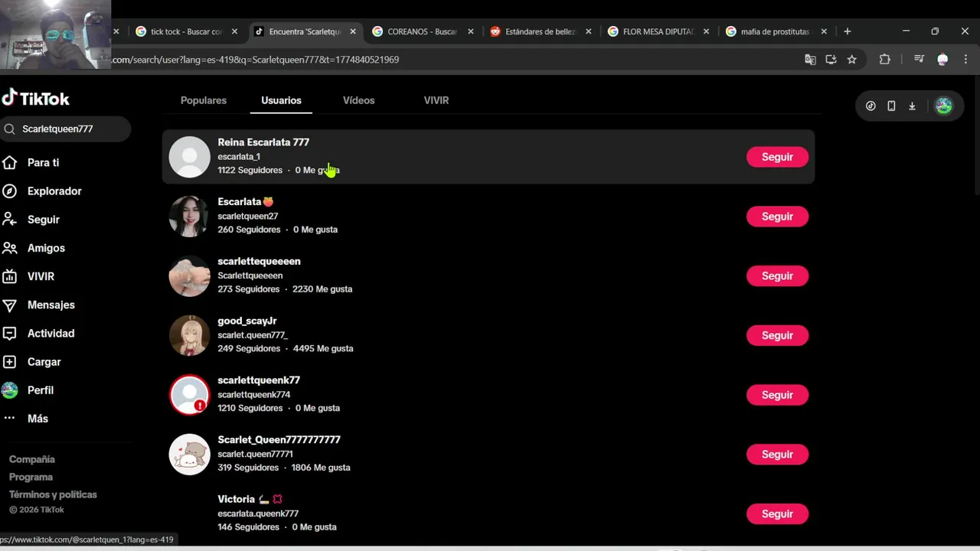
Task: Open Scarlet_Queen7777777777 cat avatar
Action: pos(189,455)
